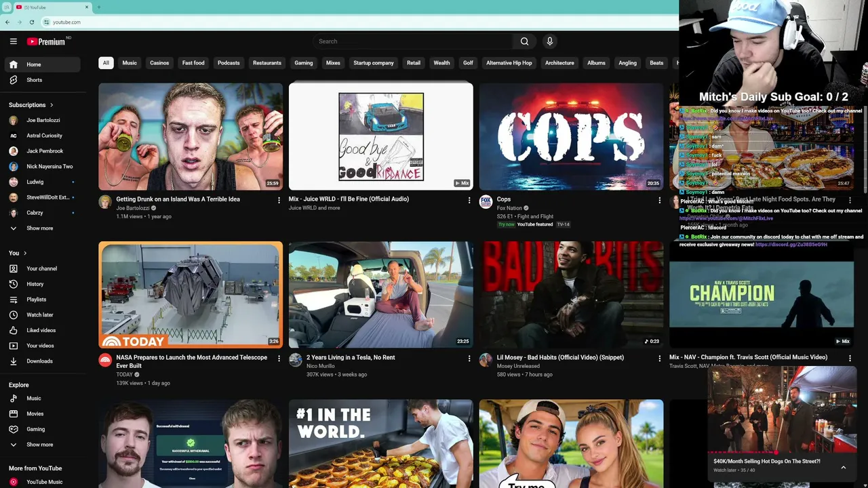
Task: Click the title 'Getting Drunk on an Island Was A Terrible Idea'
Action: 178,199
